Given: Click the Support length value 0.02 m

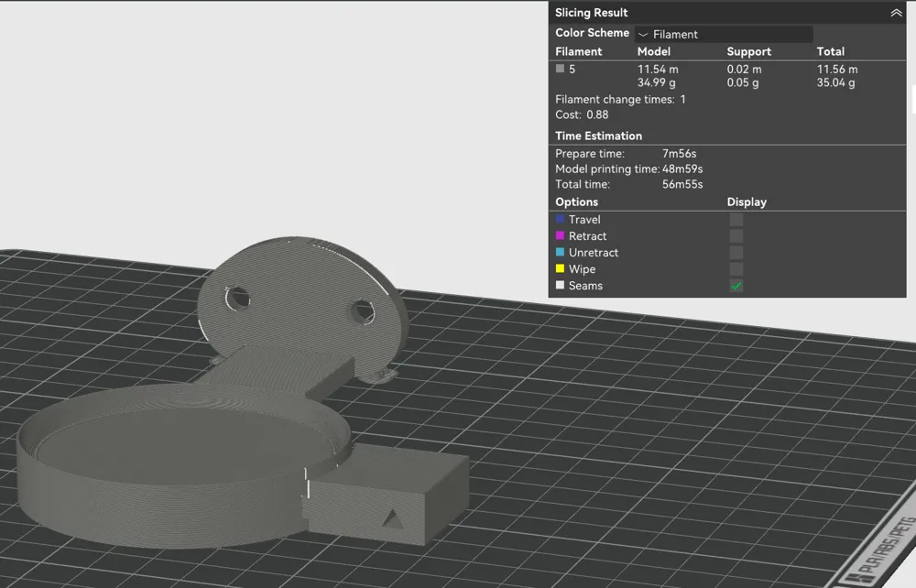Looking at the screenshot, I should click(744, 69).
